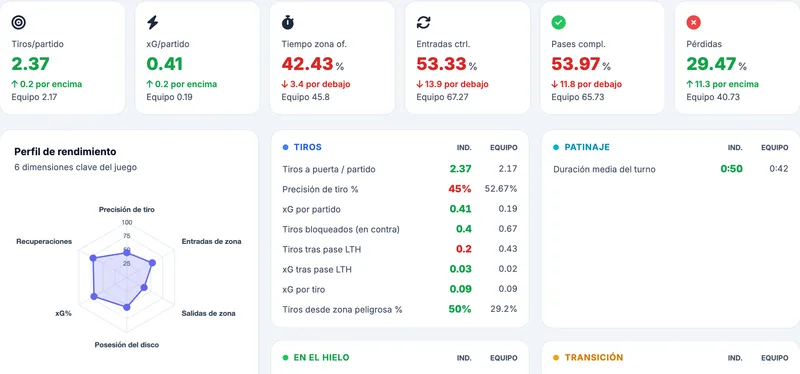800x374 pixels.
Task: Click the 2.37 value on Tiros/partido card
Action: click(x=31, y=64)
